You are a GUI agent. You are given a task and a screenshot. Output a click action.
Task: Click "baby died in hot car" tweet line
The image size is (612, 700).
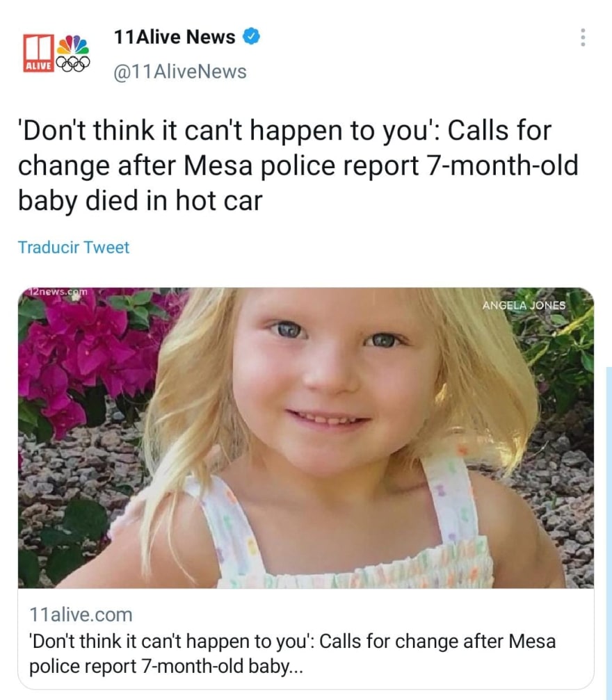click(x=139, y=200)
